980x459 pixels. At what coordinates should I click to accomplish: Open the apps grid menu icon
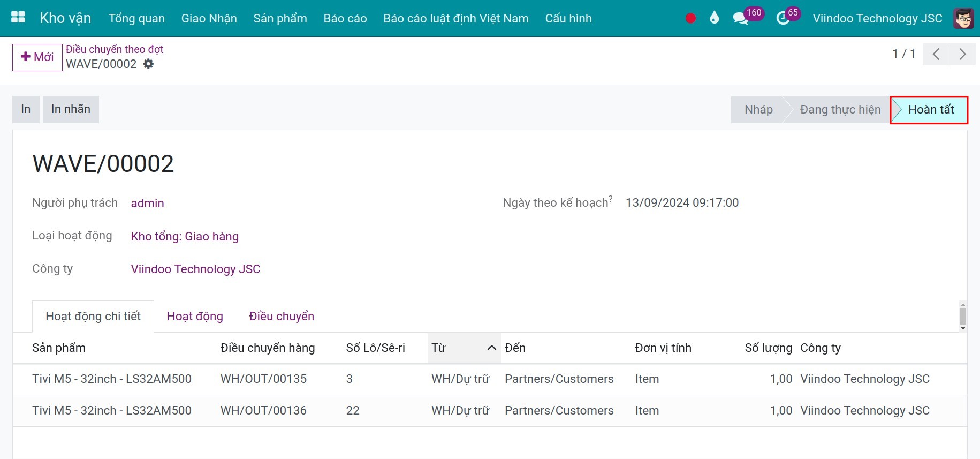point(18,18)
